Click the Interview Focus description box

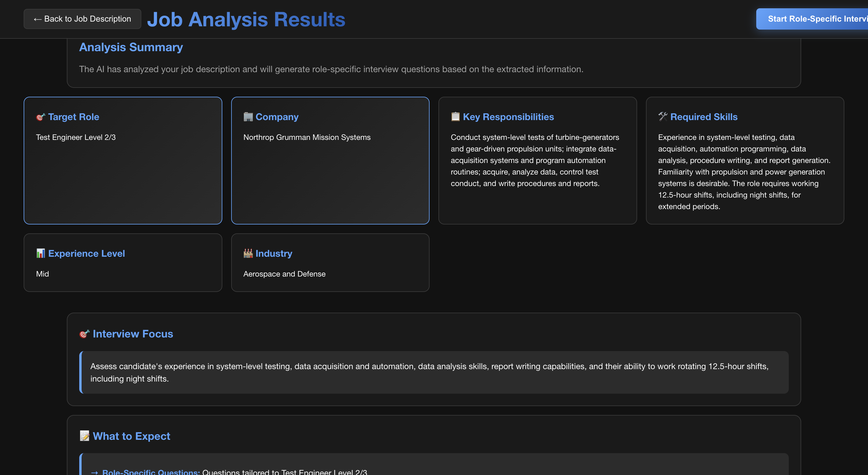[434, 372]
